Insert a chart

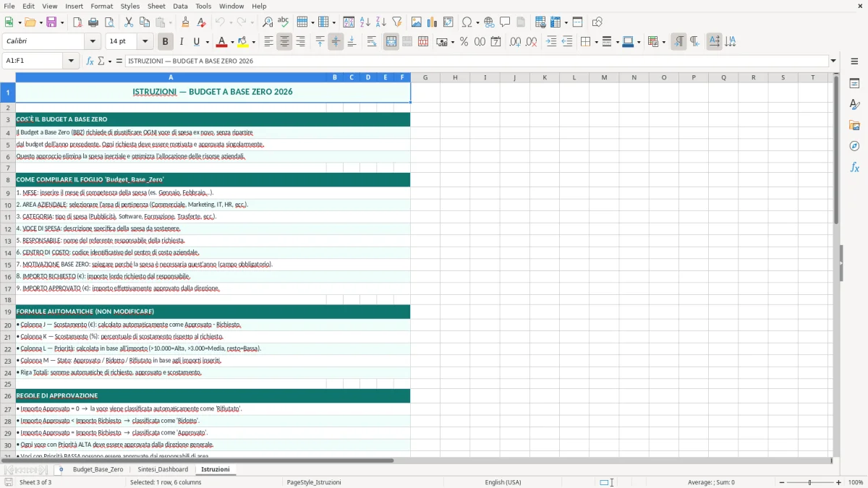433,22
